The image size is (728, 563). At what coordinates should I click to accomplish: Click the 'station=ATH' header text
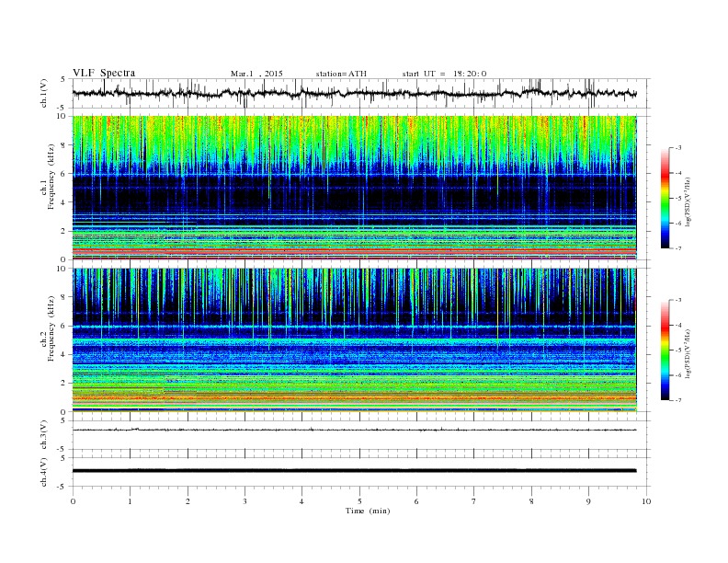[341, 74]
